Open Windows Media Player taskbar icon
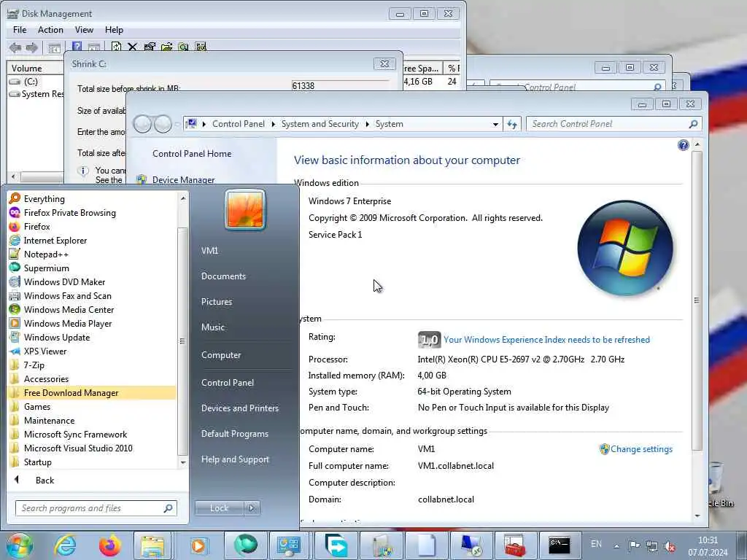Screen dimensions: 747x560 click(198, 545)
